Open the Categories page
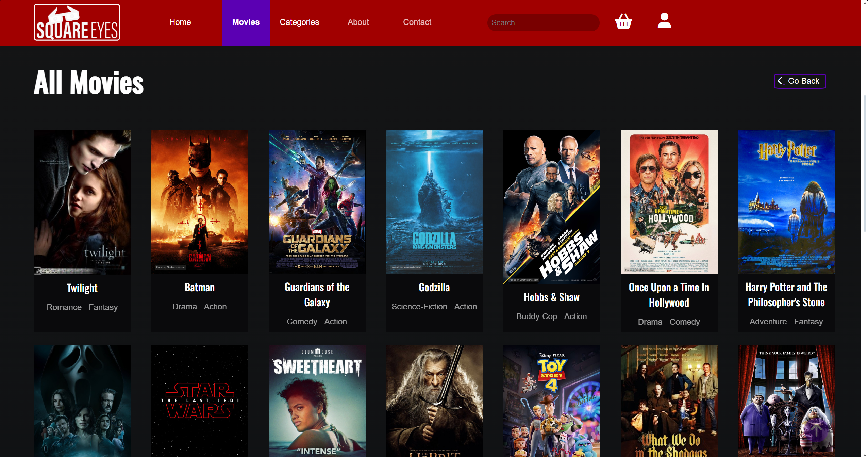This screenshot has height=457, width=868. [299, 22]
